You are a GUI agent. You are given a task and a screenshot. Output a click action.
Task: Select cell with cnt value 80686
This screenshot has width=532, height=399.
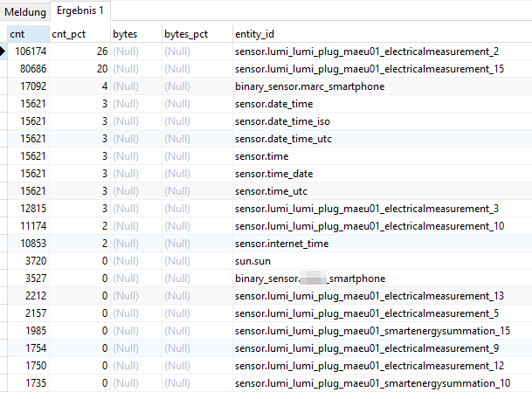click(x=29, y=69)
